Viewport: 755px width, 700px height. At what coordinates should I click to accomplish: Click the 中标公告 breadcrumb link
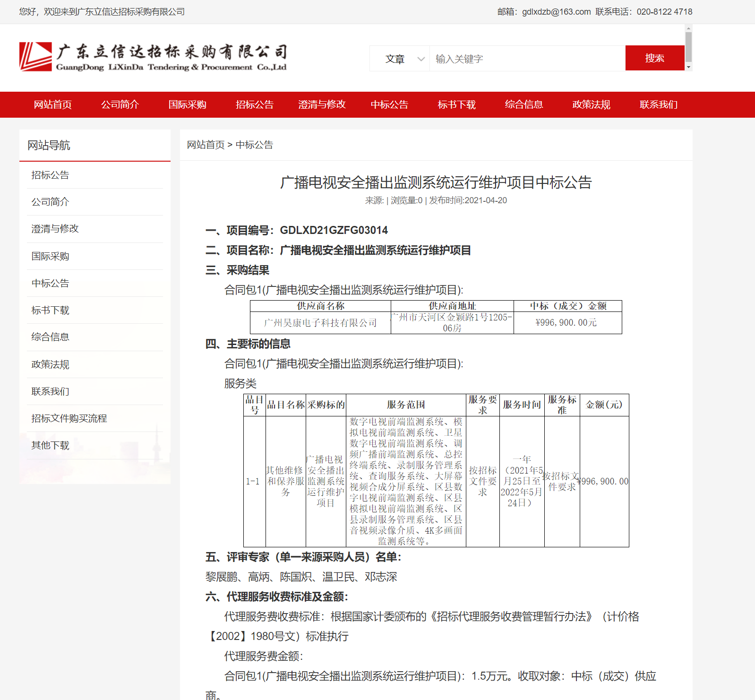tap(254, 145)
